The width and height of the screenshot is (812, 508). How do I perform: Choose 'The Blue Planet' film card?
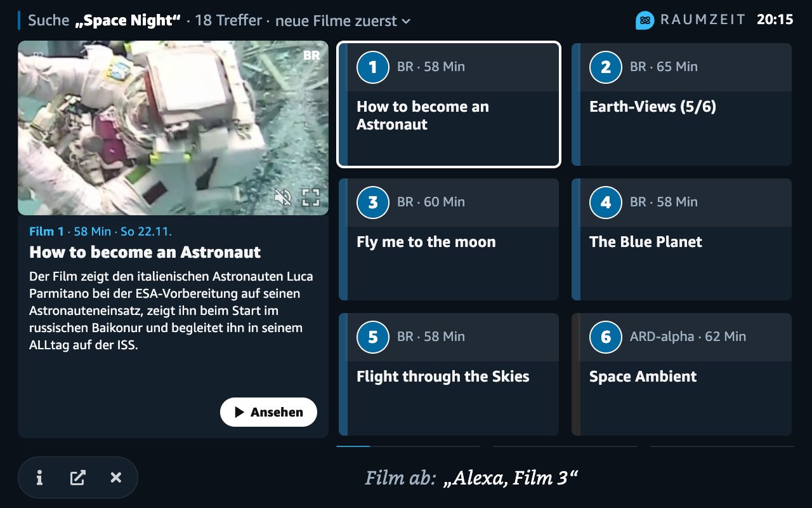pyautogui.click(x=681, y=239)
